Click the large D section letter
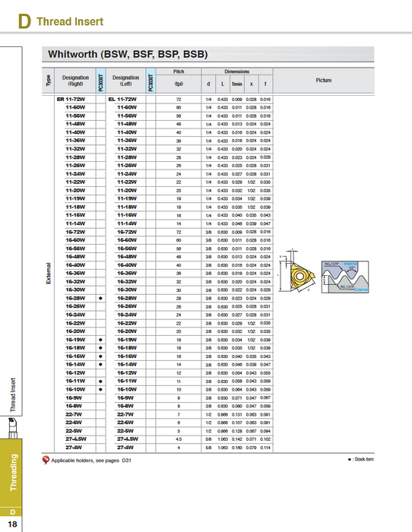 click(24, 21)
